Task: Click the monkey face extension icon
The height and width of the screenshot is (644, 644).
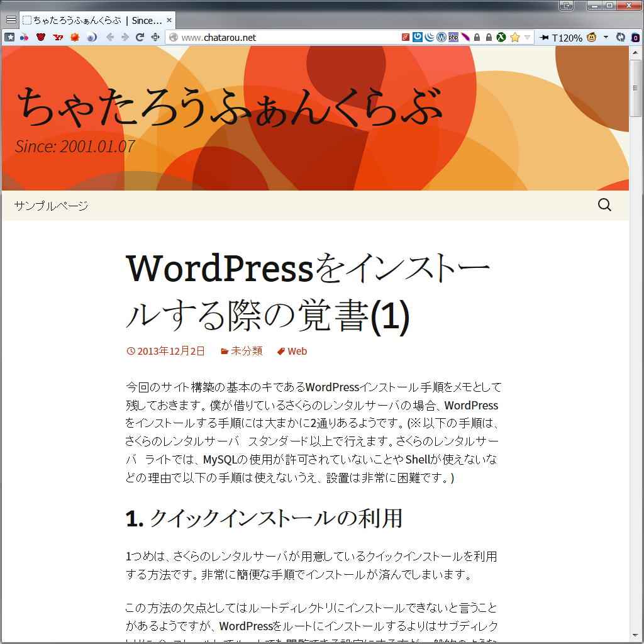Action: 591,37
